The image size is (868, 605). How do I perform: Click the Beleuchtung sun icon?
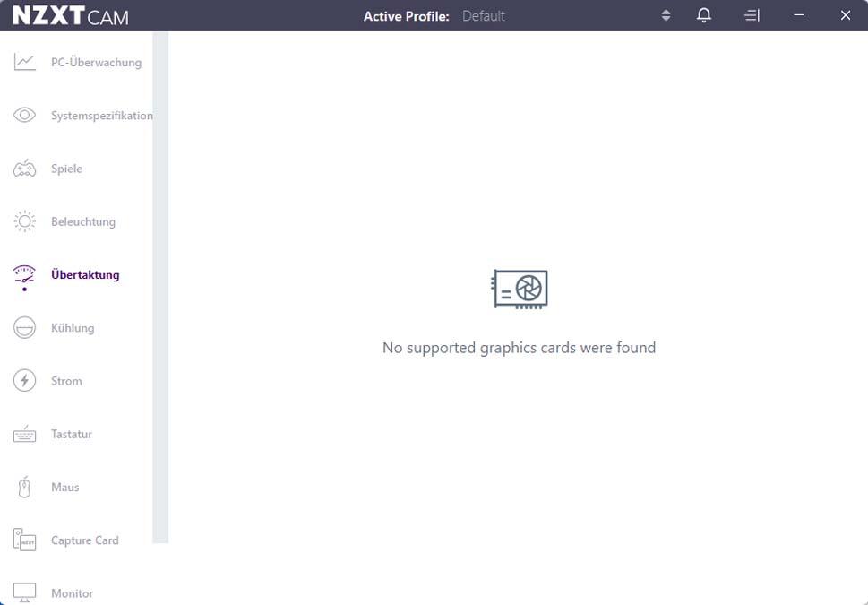point(24,221)
